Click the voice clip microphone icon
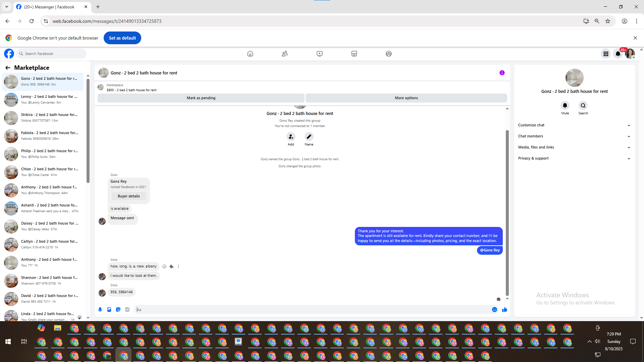The width and height of the screenshot is (644, 362). 100,310
